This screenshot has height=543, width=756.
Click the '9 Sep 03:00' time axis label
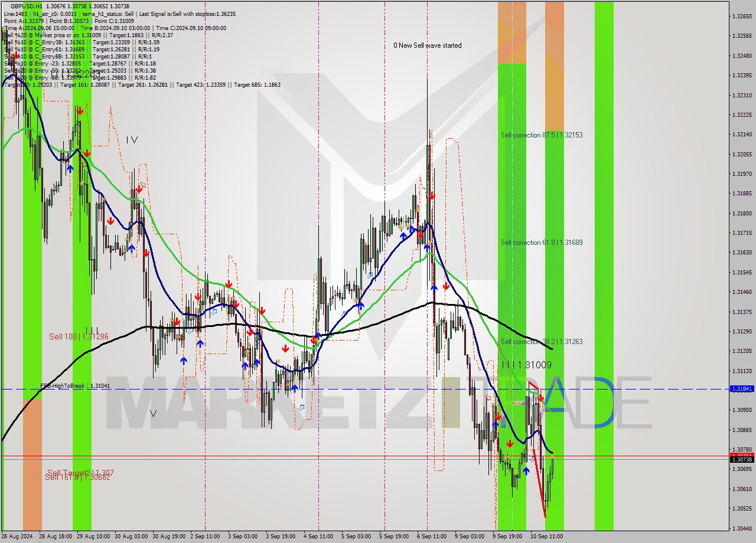point(470,537)
